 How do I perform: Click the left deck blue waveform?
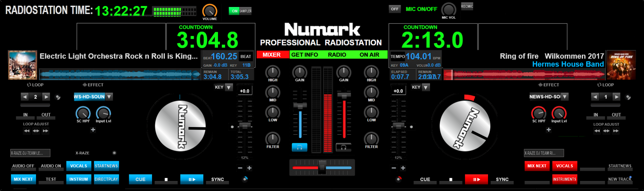(x=120, y=74)
